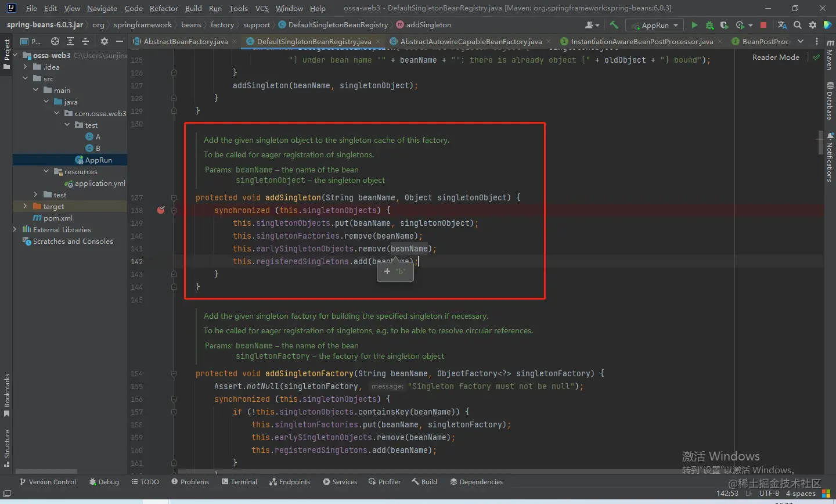Close the AbstractAutowireCapableBeanFactory.java tab

point(549,42)
